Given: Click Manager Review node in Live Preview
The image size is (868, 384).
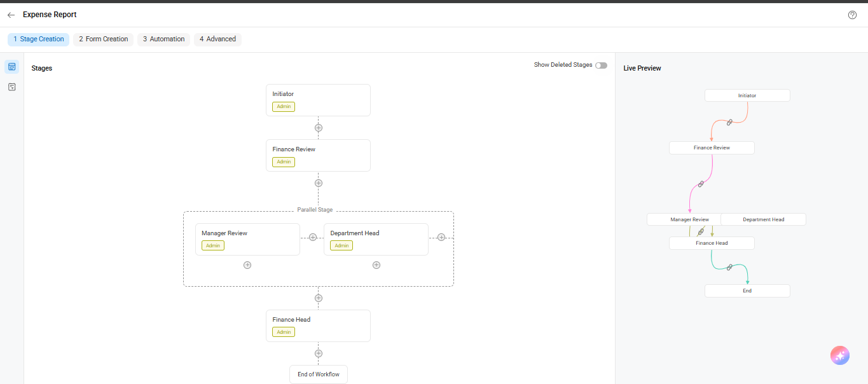Looking at the screenshot, I should click(684, 219).
